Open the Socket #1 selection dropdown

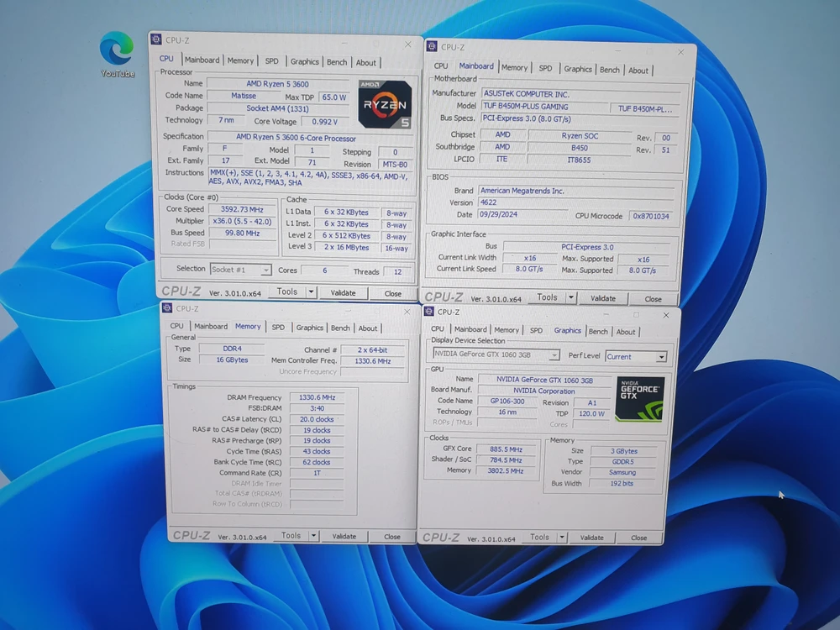pos(240,270)
